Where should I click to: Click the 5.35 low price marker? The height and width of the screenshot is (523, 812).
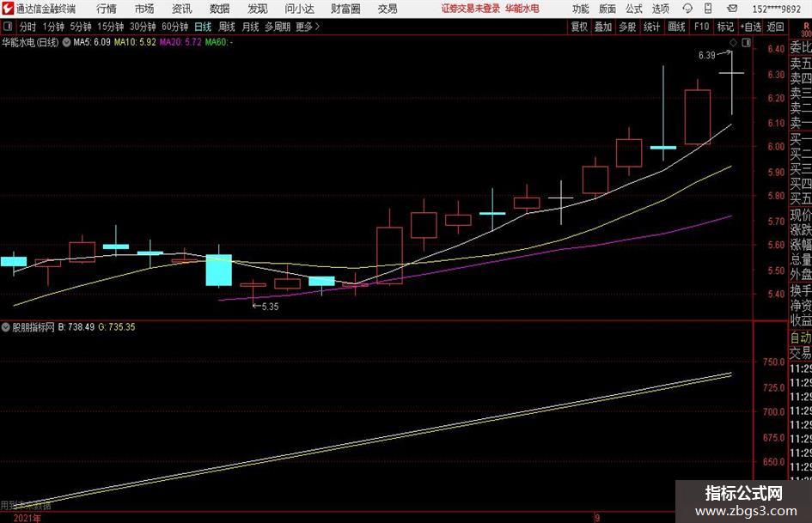[270, 307]
